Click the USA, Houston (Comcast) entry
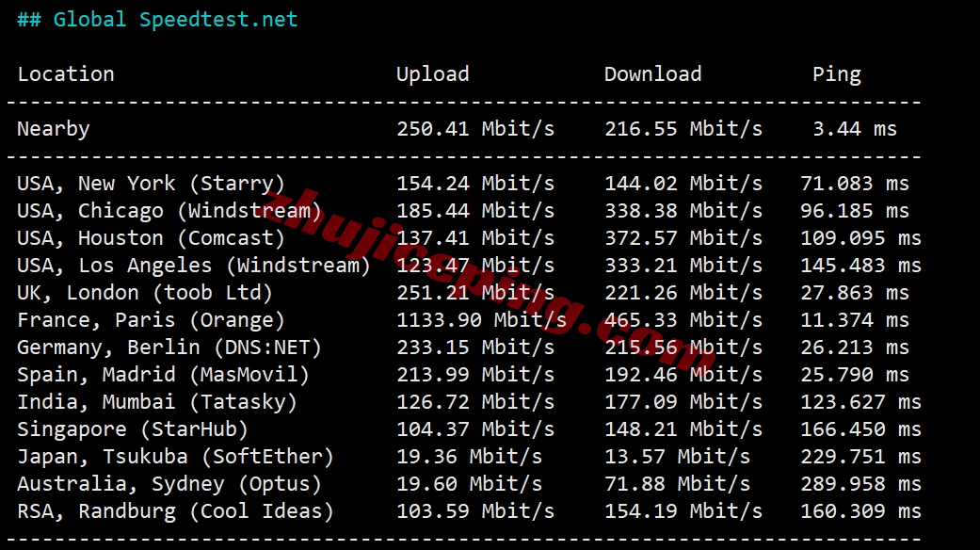The height and width of the screenshot is (550, 980). [x=151, y=238]
